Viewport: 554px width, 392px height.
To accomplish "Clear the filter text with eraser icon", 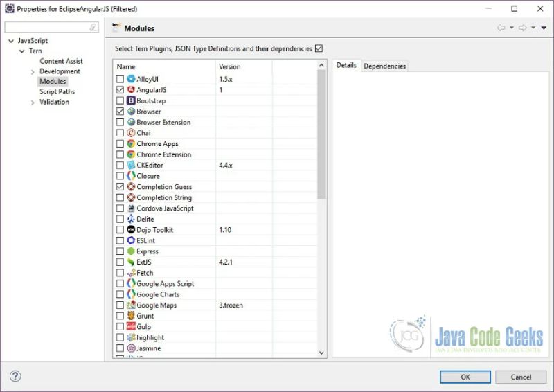I will 93,27.
